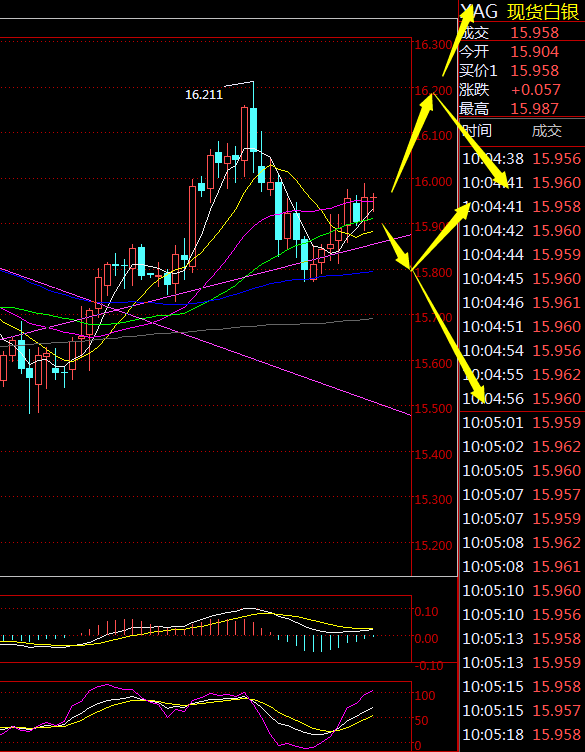The image size is (585, 752).
Task: Select the 0.10 MACD axis label
Action: pyautogui.click(x=427, y=611)
